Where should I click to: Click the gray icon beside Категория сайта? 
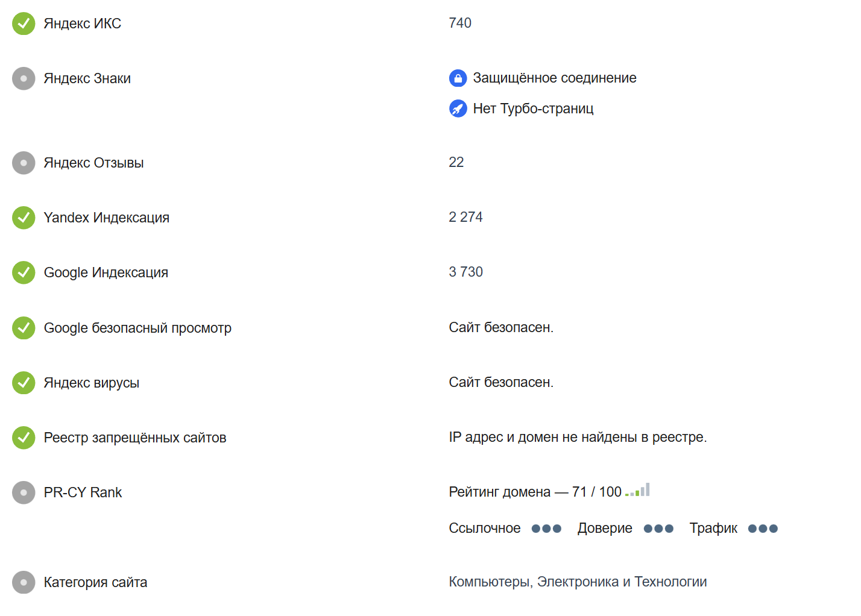(x=24, y=582)
